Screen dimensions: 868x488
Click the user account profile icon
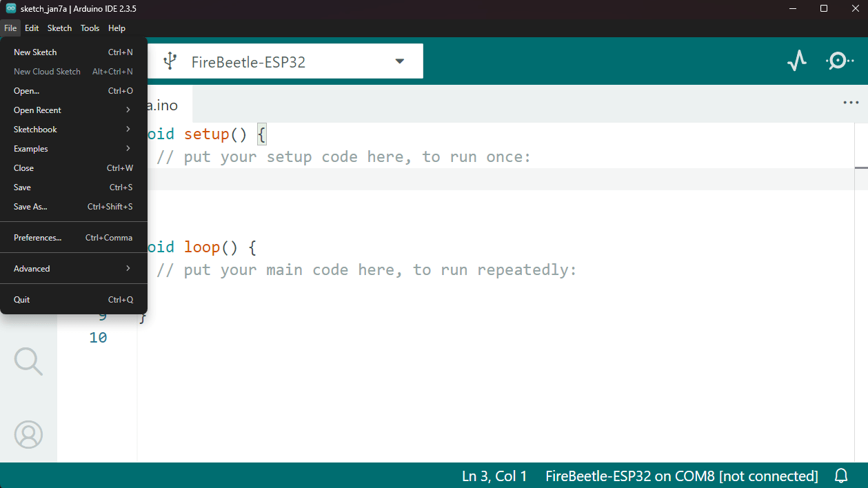coord(28,434)
